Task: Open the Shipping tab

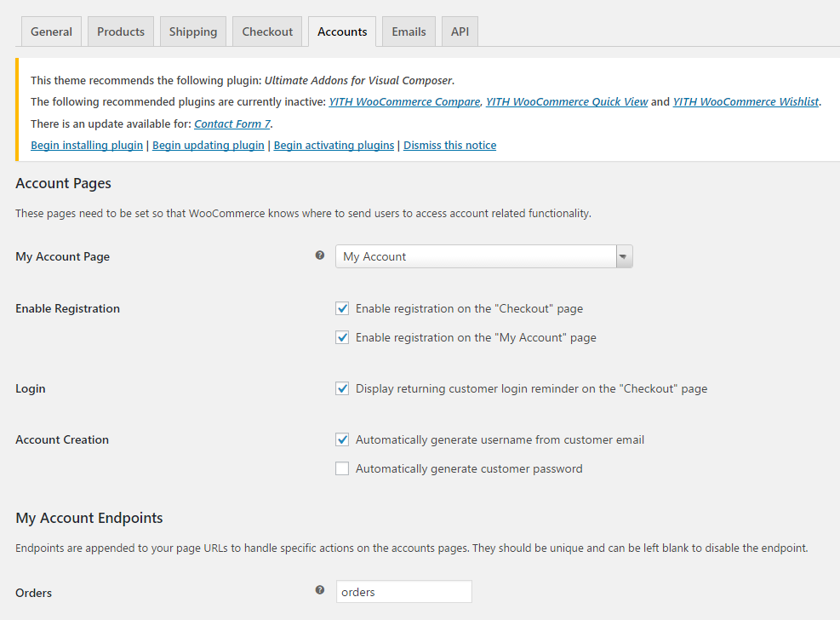Action: click(193, 32)
